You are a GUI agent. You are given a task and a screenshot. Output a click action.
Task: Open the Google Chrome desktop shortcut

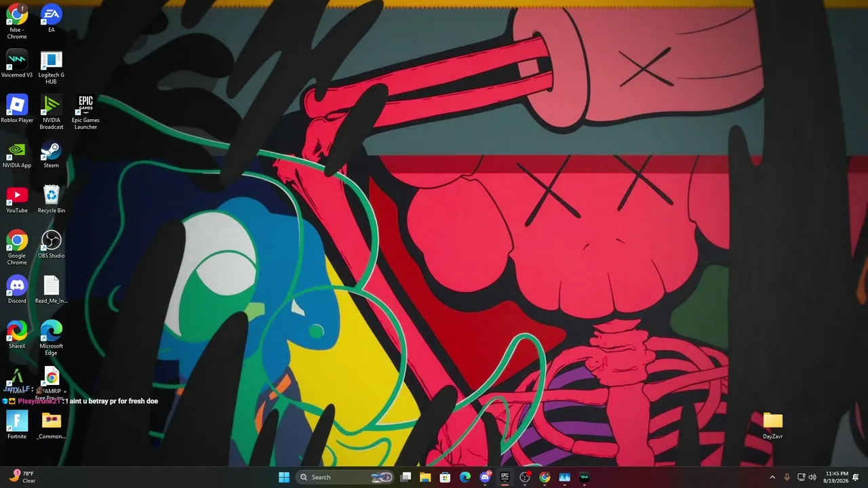pos(17,247)
